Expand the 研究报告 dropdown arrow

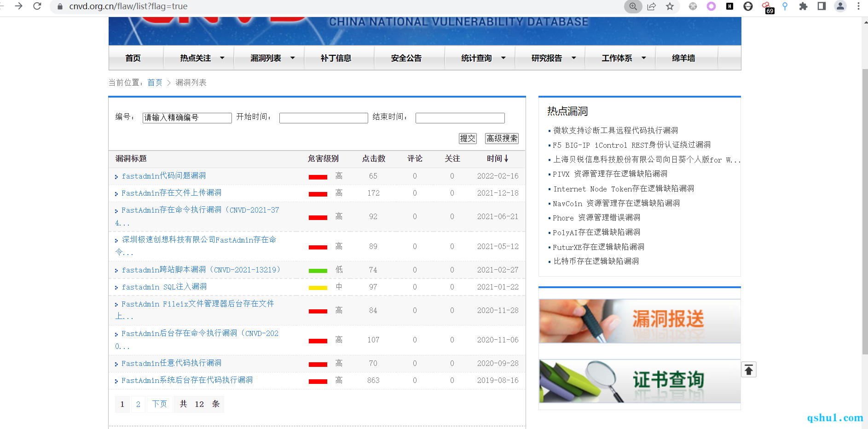pyautogui.click(x=574, y=58)
